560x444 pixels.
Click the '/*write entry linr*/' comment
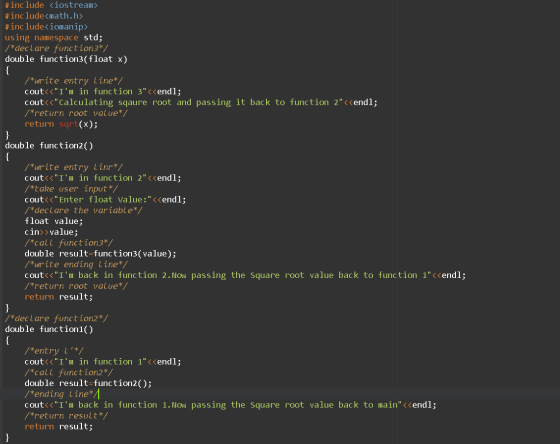click(74, 167)
